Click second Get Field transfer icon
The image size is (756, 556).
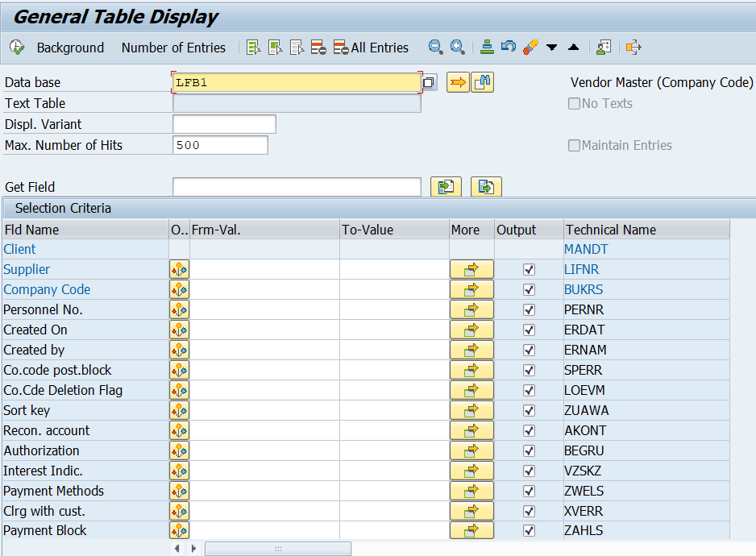(486, 187)
